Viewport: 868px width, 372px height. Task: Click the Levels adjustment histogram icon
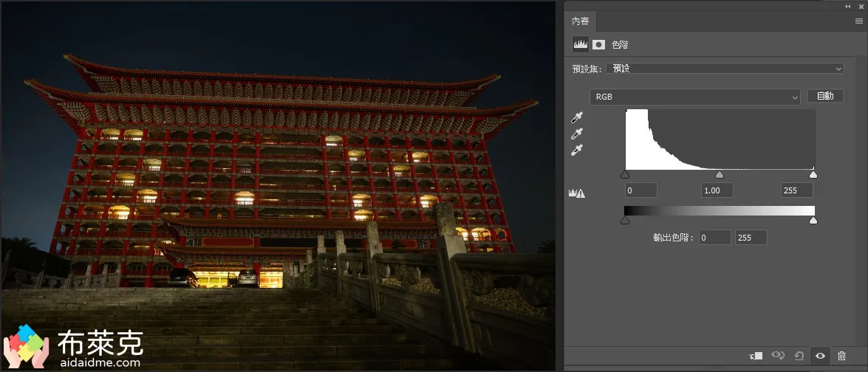pos(581,44)
